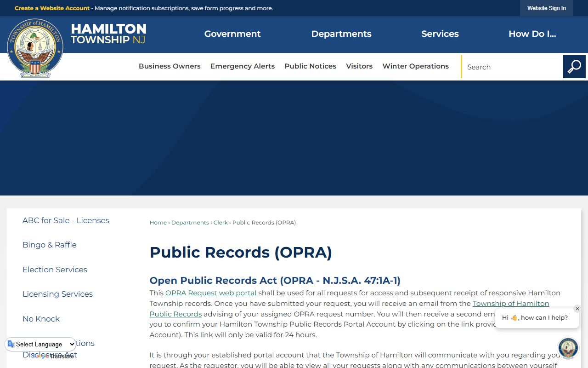Open the Select Language dropdown
The image size is (588, 368).
(x=40, y=344)
